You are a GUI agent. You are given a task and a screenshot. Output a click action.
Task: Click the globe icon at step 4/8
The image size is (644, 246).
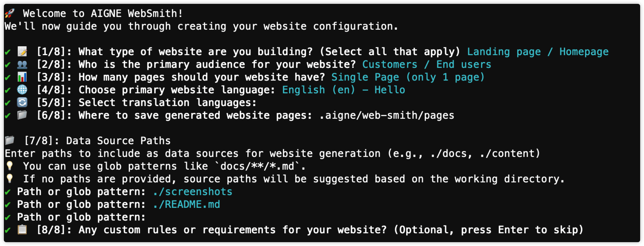[22, 90]
